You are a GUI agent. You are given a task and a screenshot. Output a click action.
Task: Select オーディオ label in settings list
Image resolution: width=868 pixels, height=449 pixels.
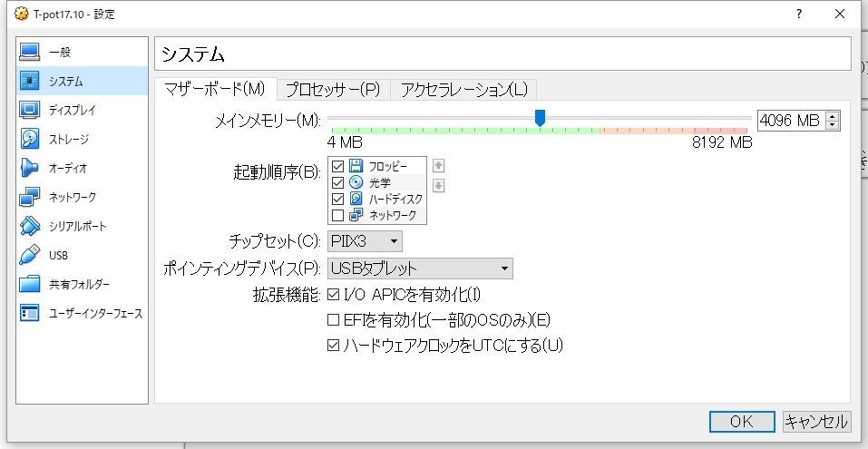pyautogui.click(x=68, y=168)
